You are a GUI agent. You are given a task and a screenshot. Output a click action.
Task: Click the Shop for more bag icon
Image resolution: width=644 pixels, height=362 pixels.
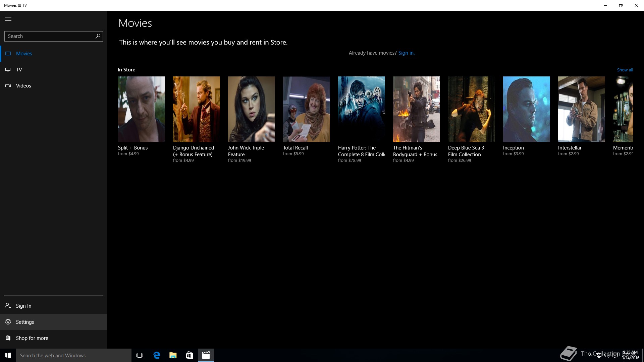point(8,338)
